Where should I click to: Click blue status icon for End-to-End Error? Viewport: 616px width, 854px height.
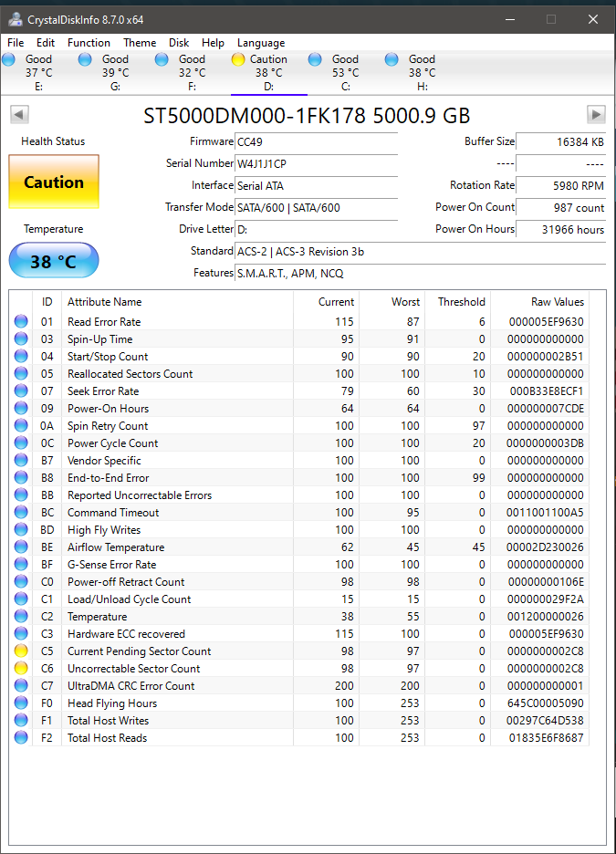(x=21, y=478)
